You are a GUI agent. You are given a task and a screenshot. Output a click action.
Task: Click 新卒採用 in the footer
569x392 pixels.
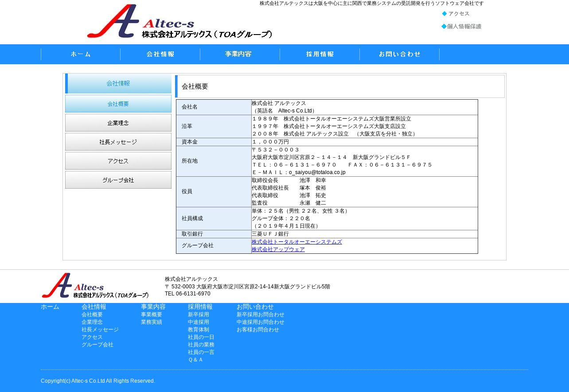199,314
